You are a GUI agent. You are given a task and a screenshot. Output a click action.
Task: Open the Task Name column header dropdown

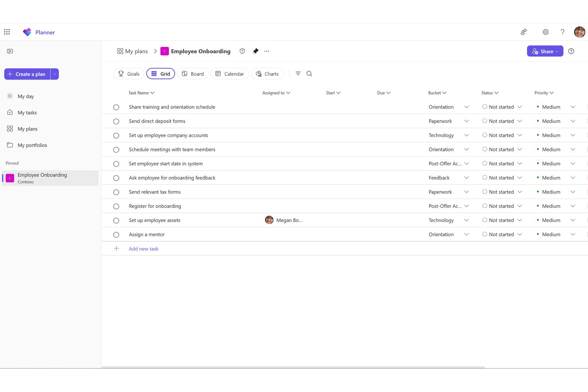(x=141, y=93)
